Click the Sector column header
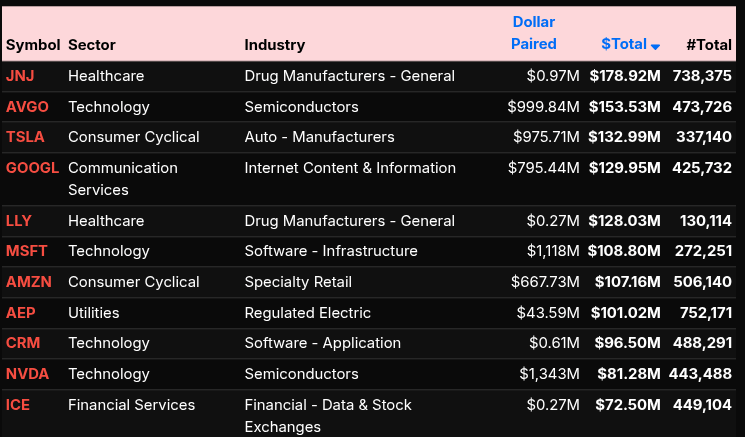 point(92,45)
